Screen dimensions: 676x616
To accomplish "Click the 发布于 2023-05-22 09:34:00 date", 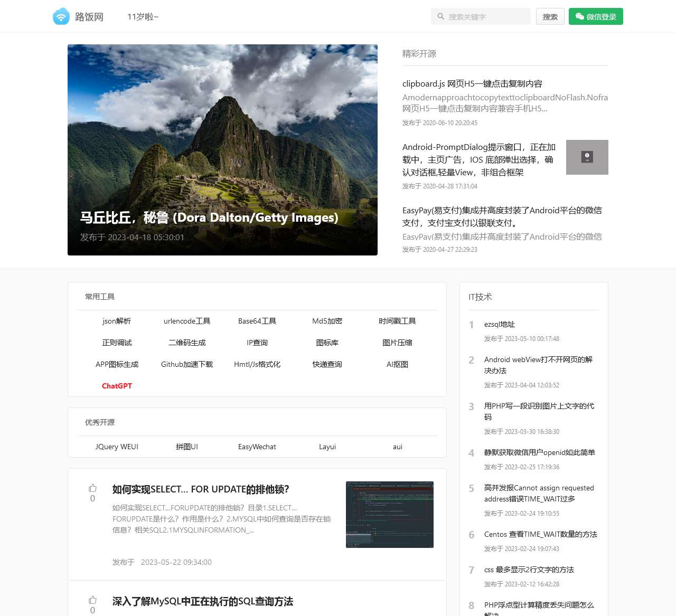I will click(162, 562).
